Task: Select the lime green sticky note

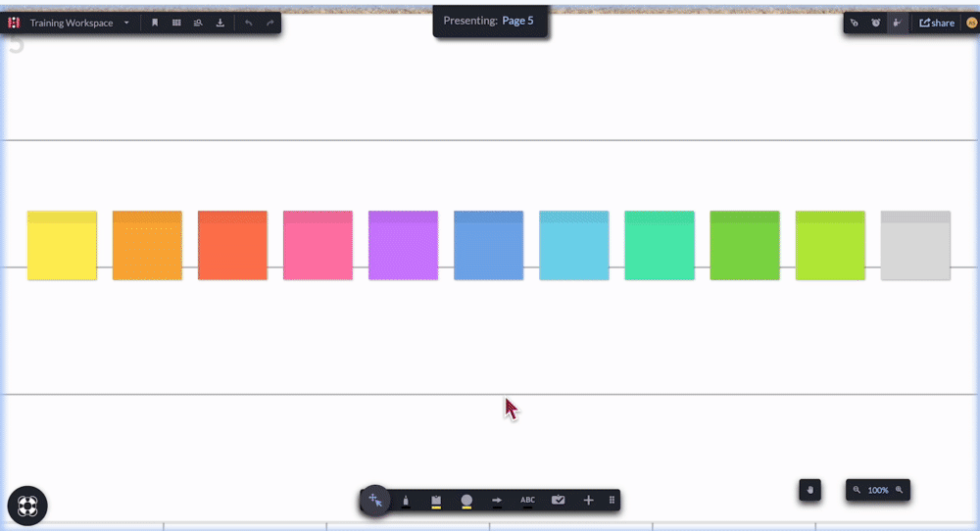Action: pyautogui.click(x=830, y=246)
